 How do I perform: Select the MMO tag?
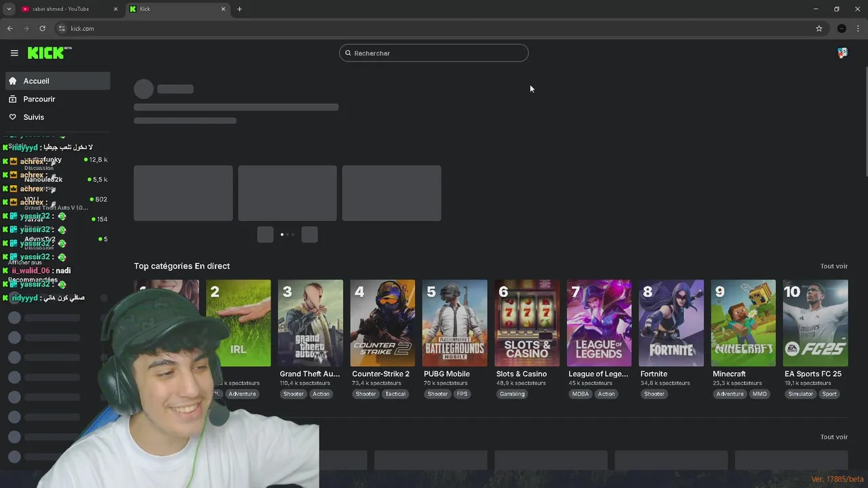pyautogui.click(x=759, y=394)
